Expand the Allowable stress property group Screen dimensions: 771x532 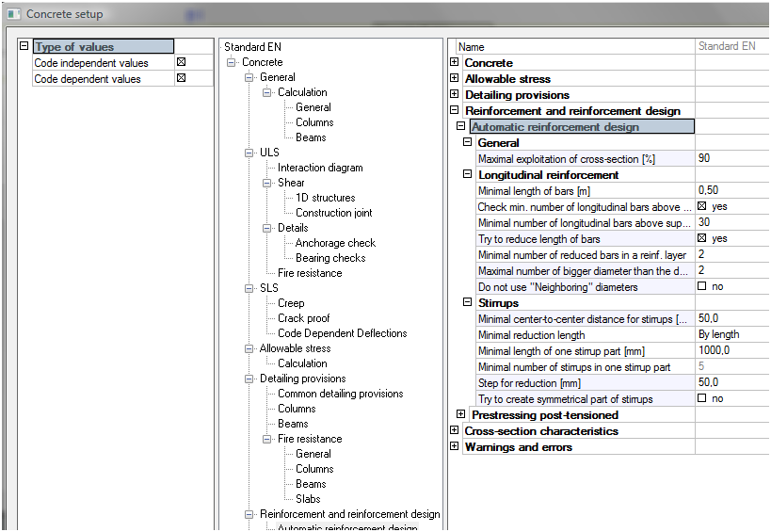(x=455, y=78)
